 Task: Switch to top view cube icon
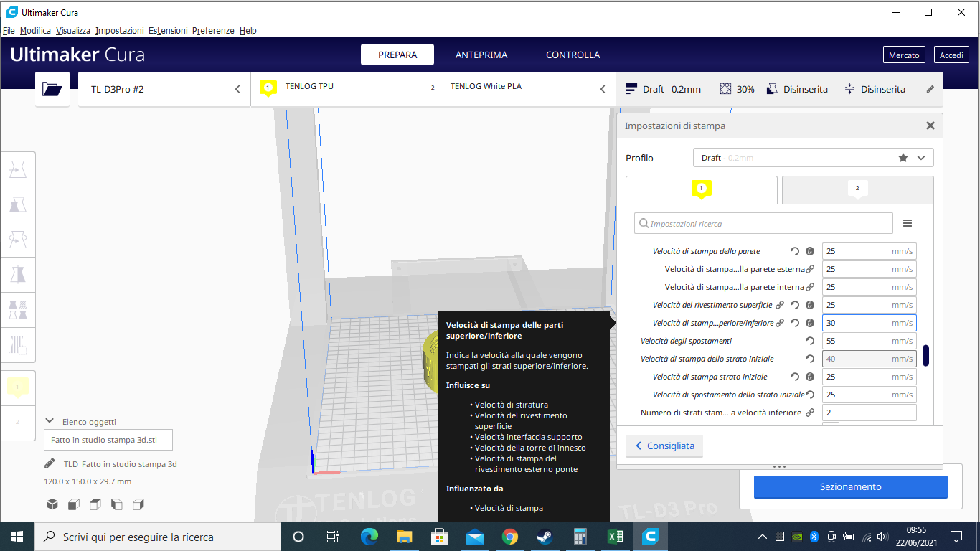[x=95, y=504]
